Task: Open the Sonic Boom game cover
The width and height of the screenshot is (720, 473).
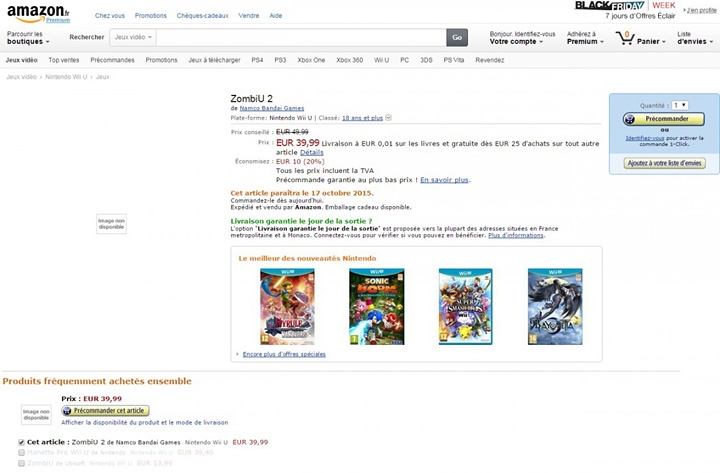Action: point(376,305)
